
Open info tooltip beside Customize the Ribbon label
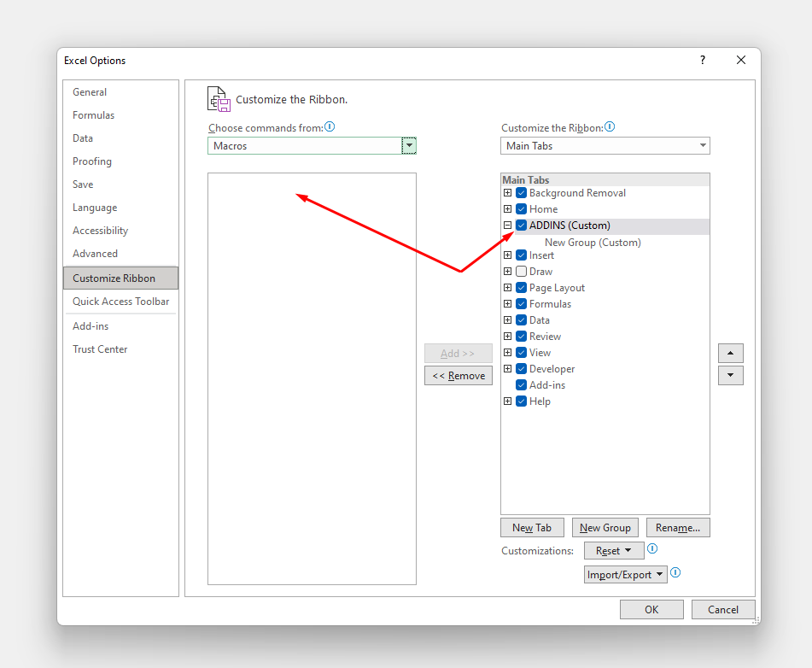tap(610, 126)
